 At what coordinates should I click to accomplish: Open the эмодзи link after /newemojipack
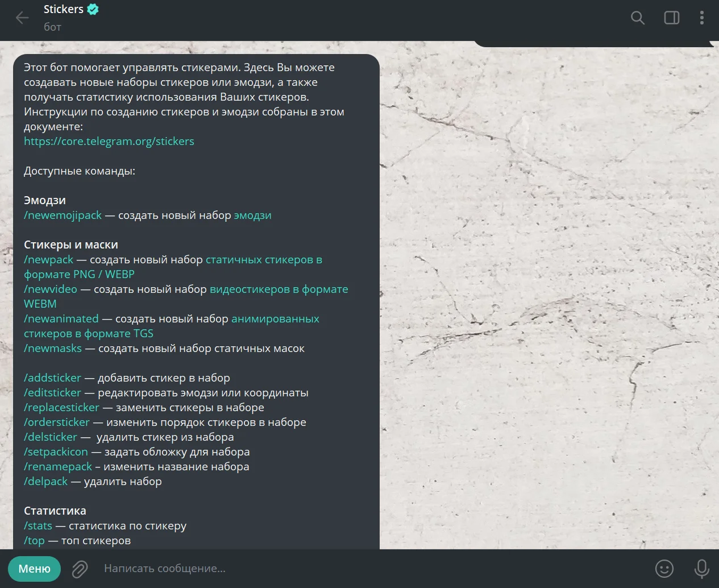[x=252, y=215]
